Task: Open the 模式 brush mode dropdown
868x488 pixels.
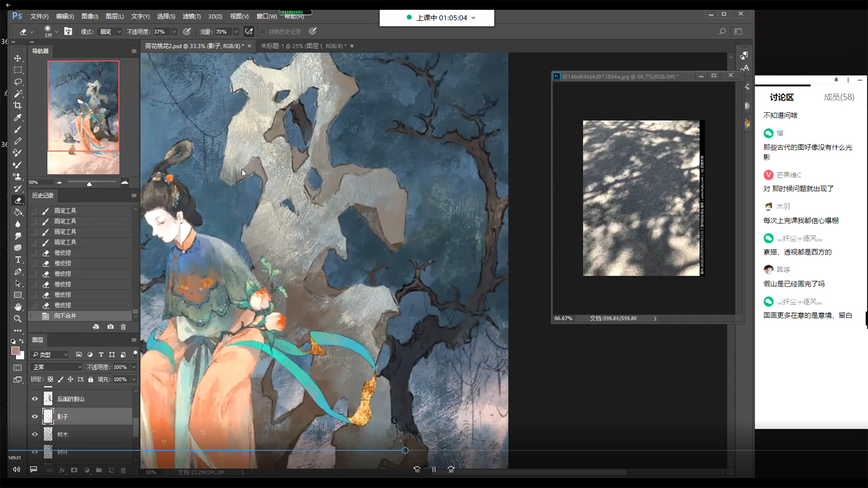Action: [110, 32]
